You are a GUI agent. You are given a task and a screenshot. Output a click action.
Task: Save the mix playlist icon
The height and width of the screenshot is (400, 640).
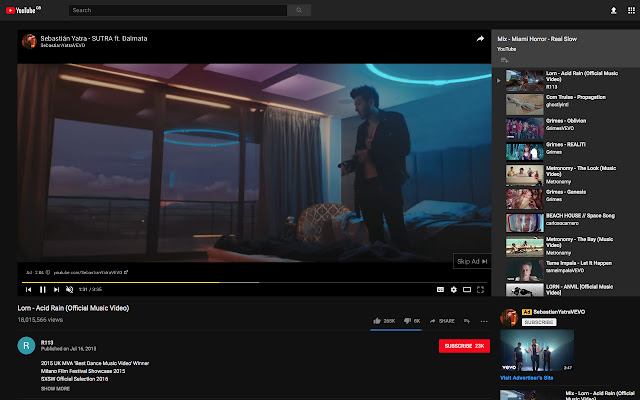pyautogui.click(x=504, y=60)
